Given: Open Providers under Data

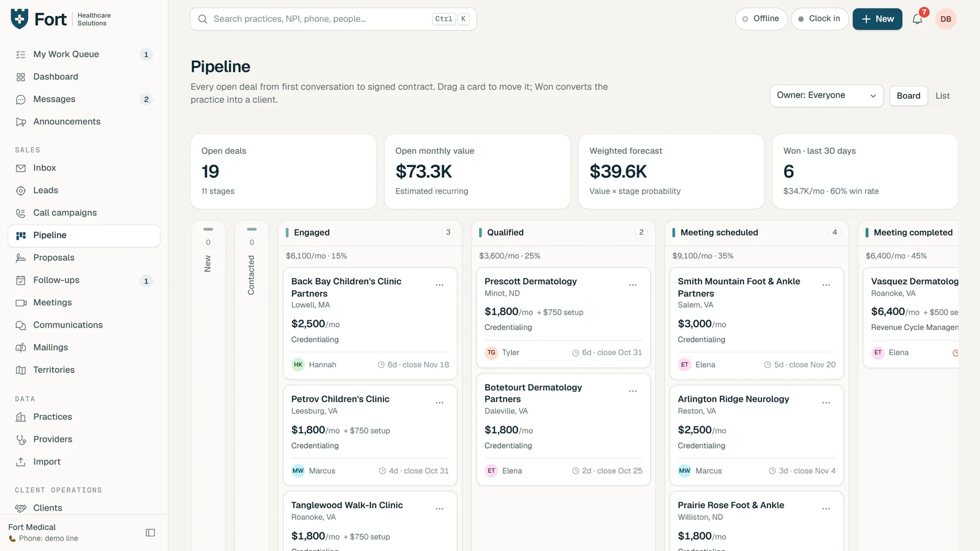Looking at the screenshot, I should [84, 440].
